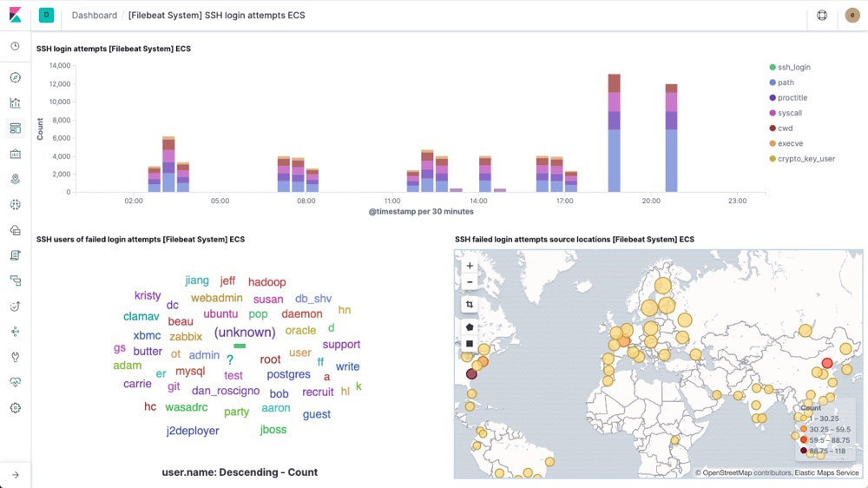The width and height of the screenshot is (868, 488).
Task: Select the map draw polygon tool
Action: (x=470, y=327)
